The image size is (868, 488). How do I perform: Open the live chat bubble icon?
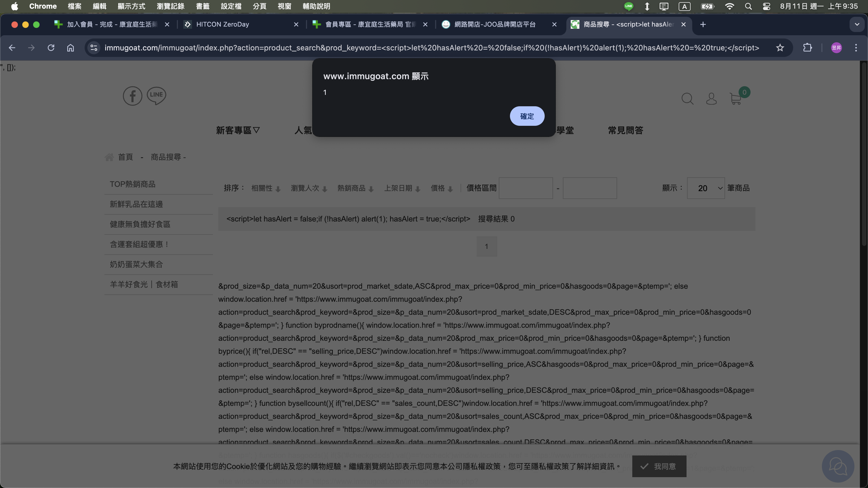[838, 466]
